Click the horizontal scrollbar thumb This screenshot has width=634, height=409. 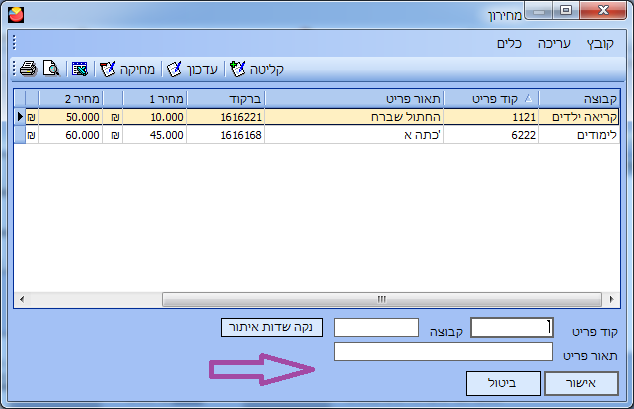[382, 299]
